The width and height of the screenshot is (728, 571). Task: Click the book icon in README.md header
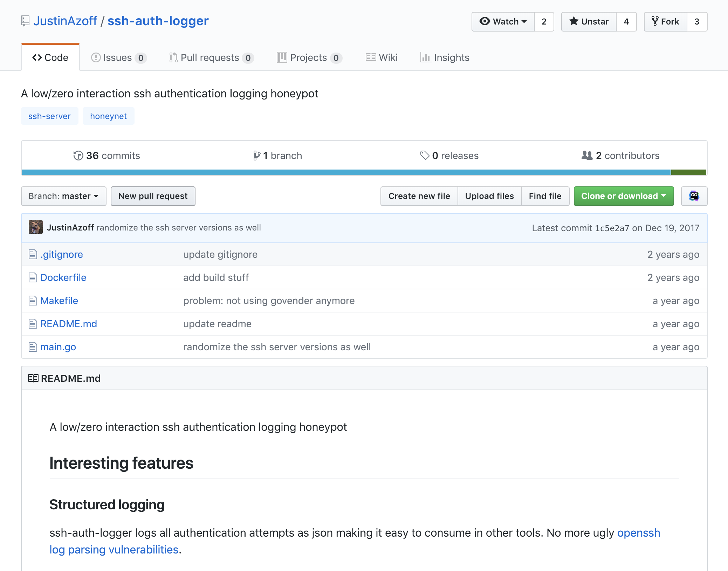click(x=33, y=378)
